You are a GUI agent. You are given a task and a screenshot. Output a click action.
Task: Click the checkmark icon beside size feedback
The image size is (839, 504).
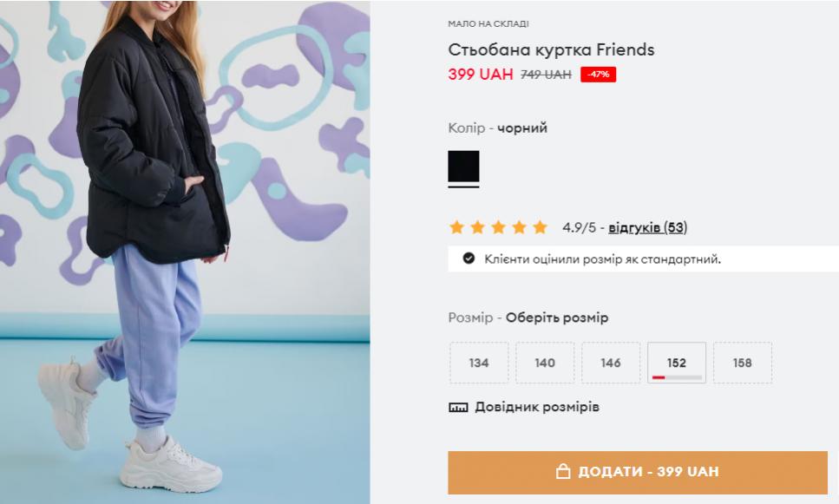coord(469,259)
